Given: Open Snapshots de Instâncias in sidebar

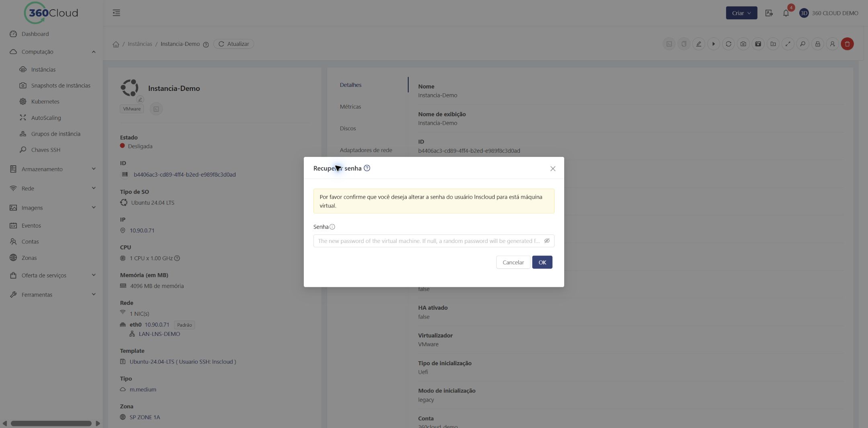Looking at the screenshot, I should tap(61, 85).
